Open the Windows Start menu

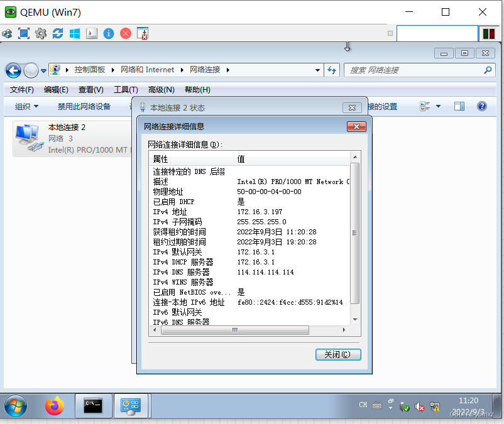(15, 406)
